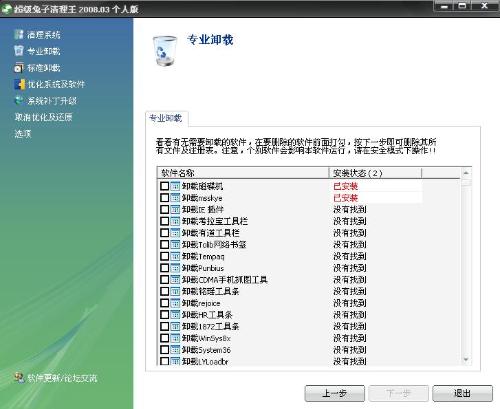Click the 软件更新/论坛交流 icon at sidebar bottom
Image resolution: width=500 pixels, height=409 pixels.
pos(20,378)
